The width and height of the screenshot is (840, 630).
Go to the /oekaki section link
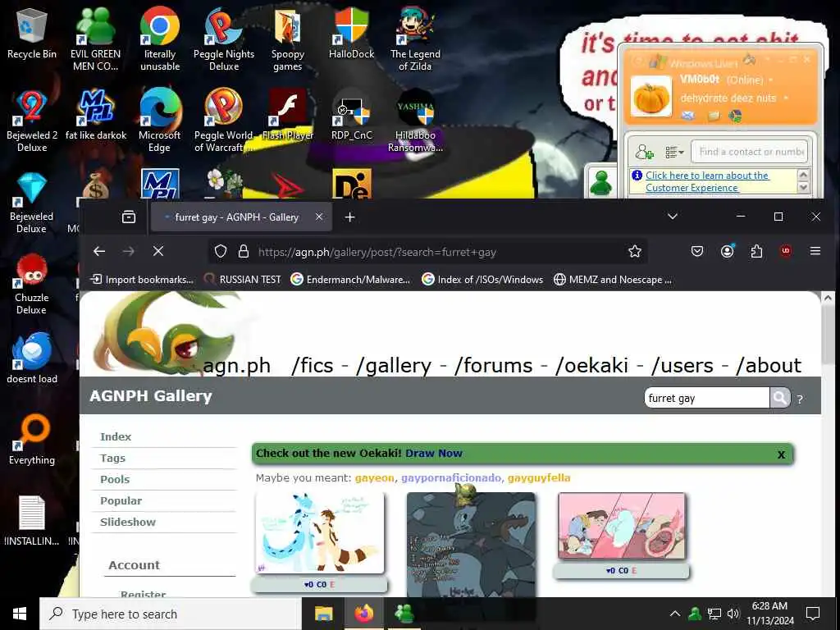coord(591,365)
